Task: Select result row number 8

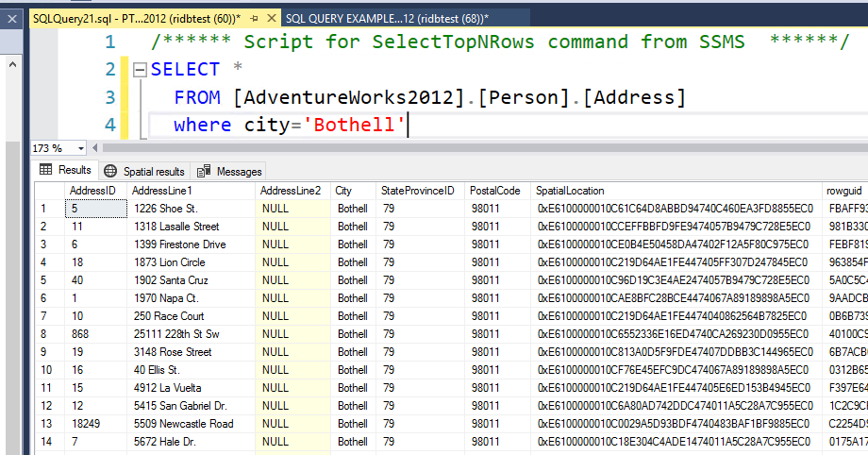Action: 49,334
